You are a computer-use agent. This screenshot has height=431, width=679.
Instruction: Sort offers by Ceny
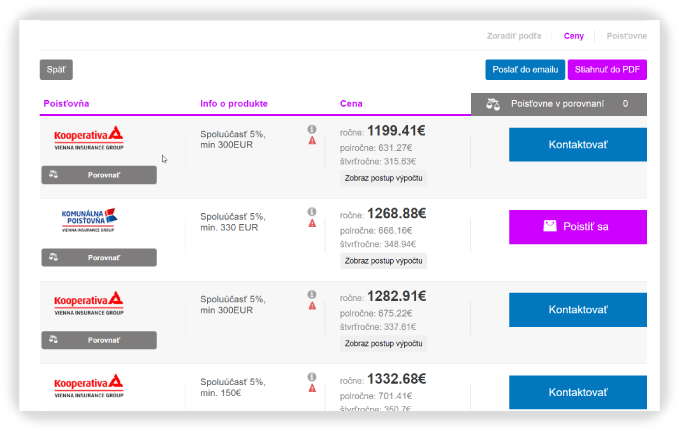pos(574,36)
